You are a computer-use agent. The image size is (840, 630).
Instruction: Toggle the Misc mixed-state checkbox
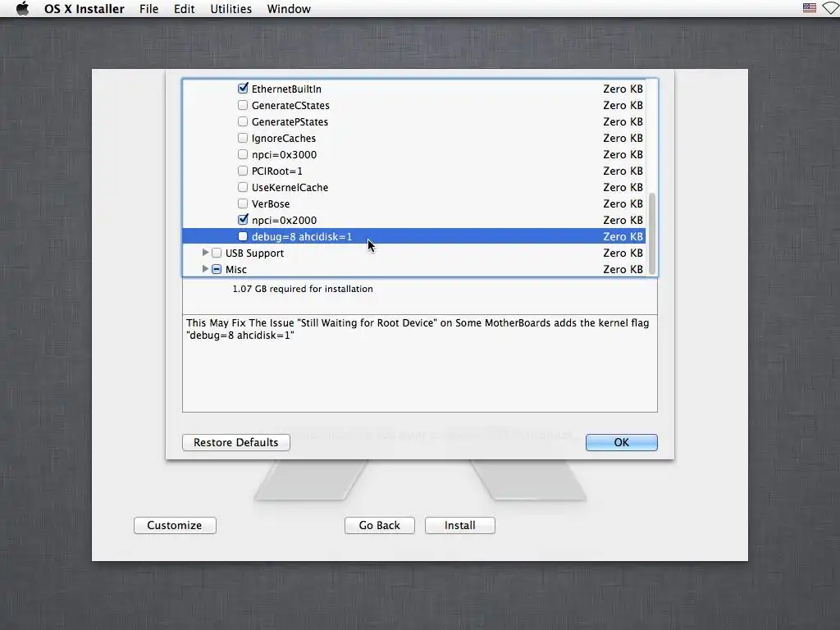click(217, 269)
